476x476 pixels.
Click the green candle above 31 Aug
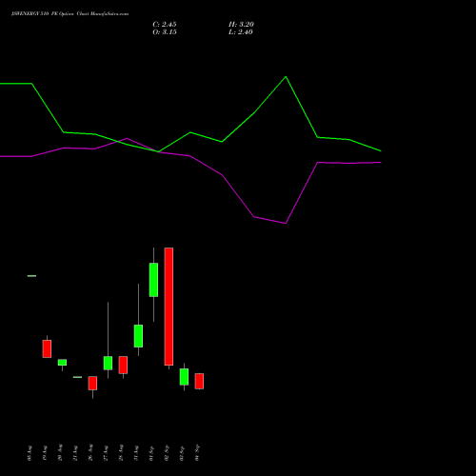coord(138,336)
